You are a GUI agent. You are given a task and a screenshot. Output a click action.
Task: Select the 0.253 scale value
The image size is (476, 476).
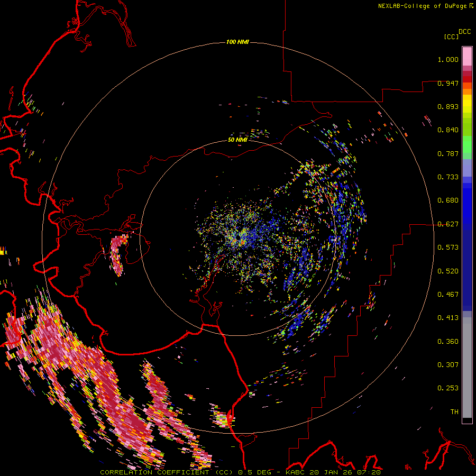click(x=448, y=388)
